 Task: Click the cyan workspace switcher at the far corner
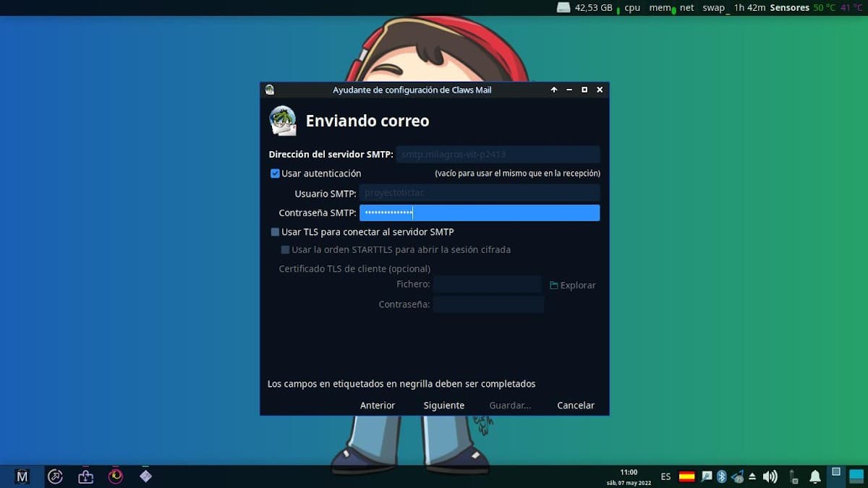856,476
